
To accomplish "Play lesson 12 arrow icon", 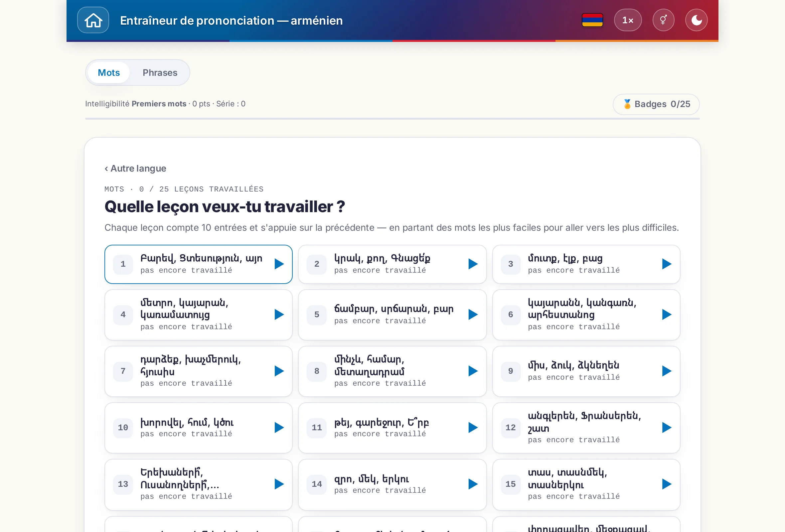I will [667, 428].
